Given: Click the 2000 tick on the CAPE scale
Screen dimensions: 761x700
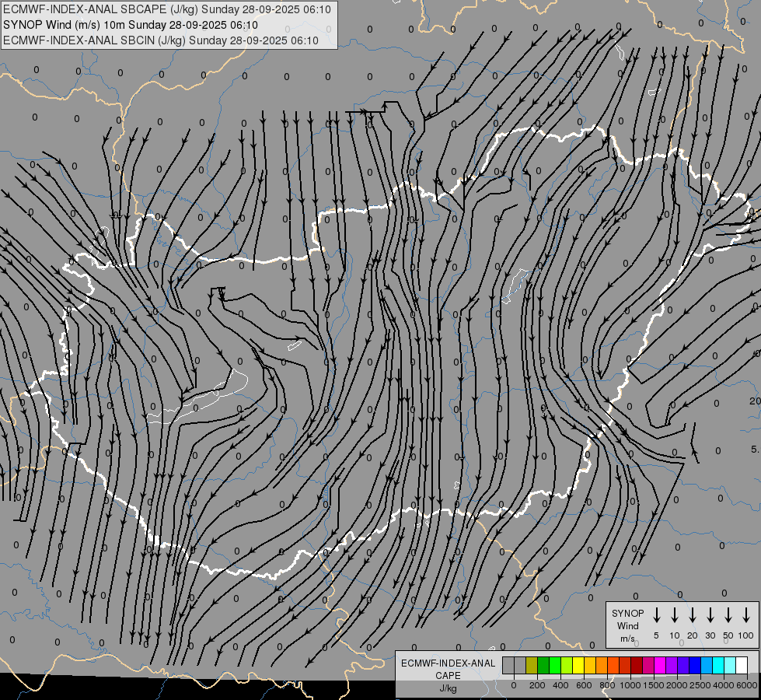Looking at the screenshot, I should 677,685.
